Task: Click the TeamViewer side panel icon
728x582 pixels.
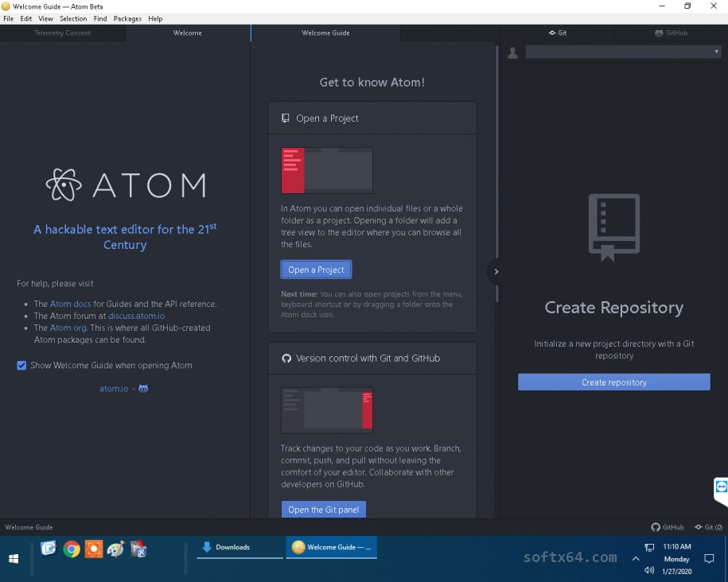Action: [721, 487]
